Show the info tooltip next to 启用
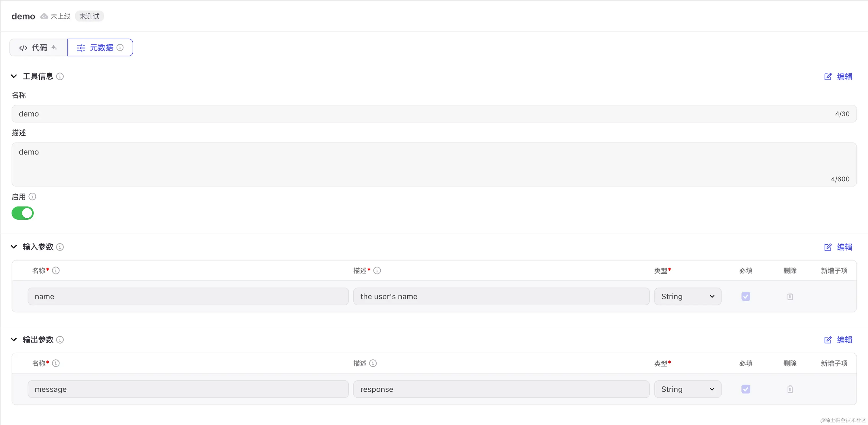The width and height of the screenshot is (868, 425). 32,196
